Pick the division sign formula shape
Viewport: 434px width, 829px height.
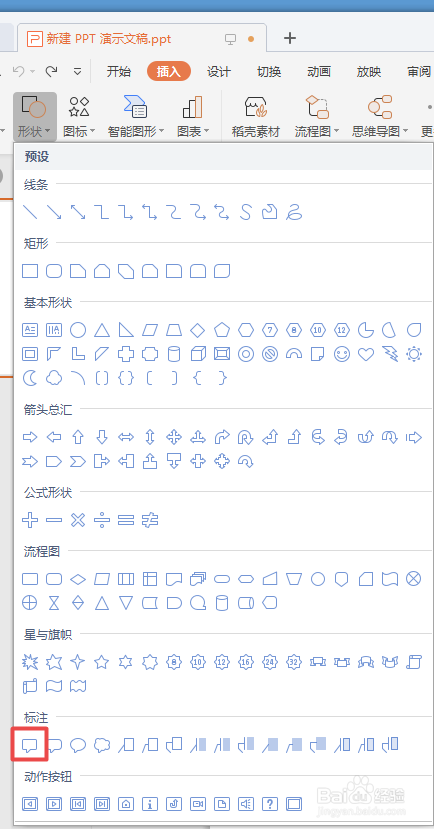tap(101, 520)
